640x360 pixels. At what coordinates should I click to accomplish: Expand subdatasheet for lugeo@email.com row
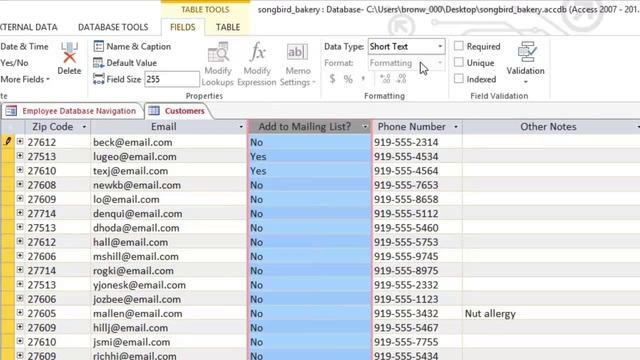(x=20, y=156)
